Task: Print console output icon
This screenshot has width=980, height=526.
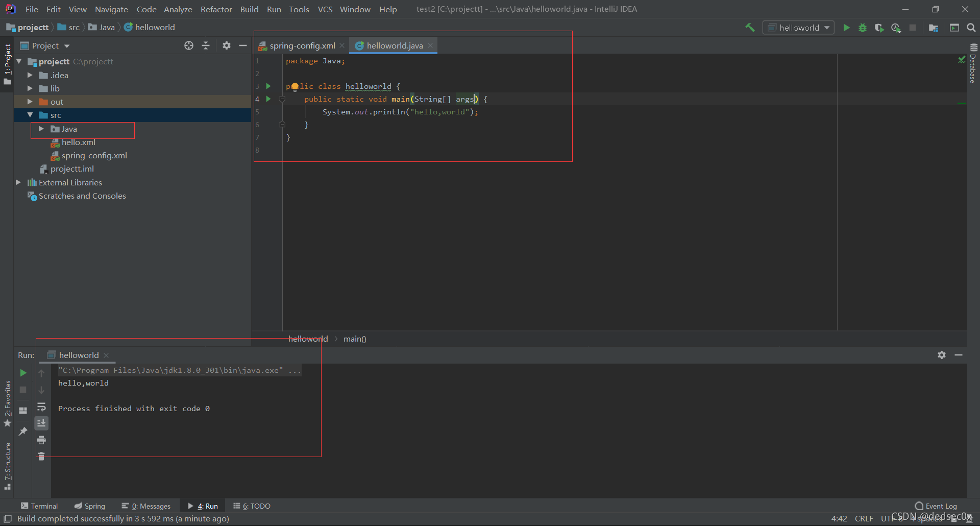Action: (x=41, y=440)
